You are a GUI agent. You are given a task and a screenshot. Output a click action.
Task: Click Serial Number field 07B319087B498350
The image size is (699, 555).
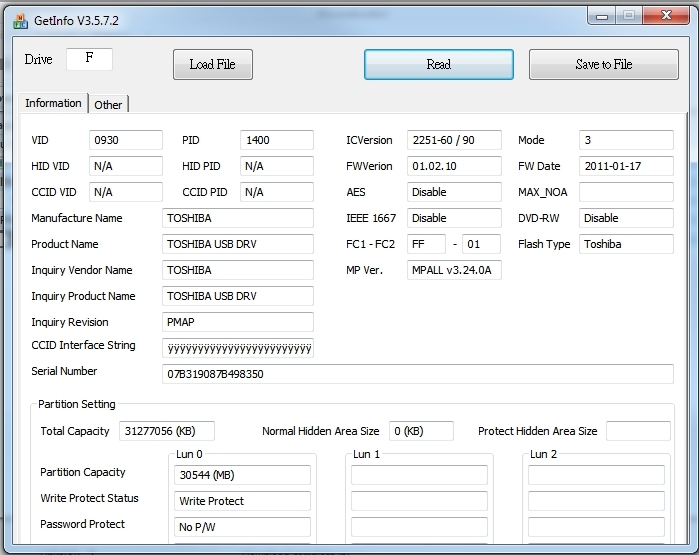coord(418,374)
